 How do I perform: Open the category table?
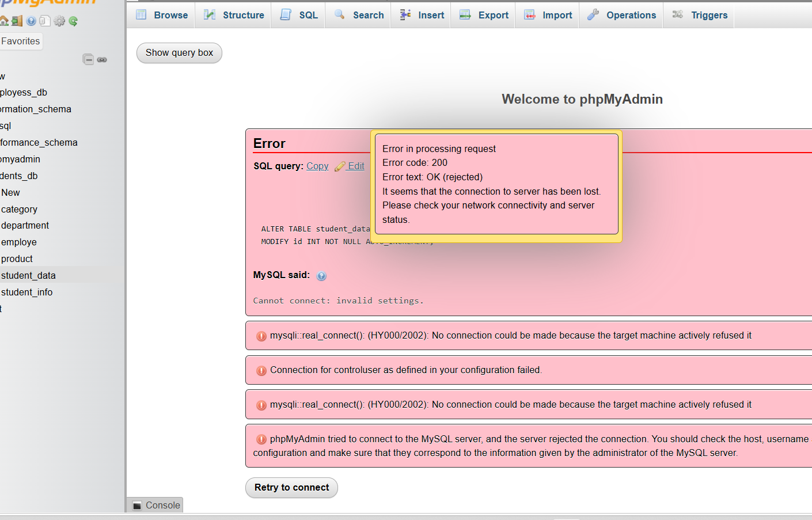tap(19, 209)
